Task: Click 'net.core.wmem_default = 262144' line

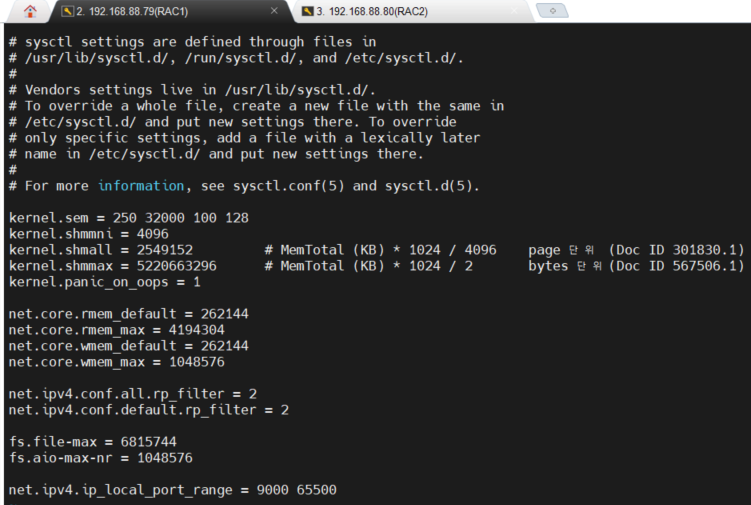Action: (x=129, y=346)
